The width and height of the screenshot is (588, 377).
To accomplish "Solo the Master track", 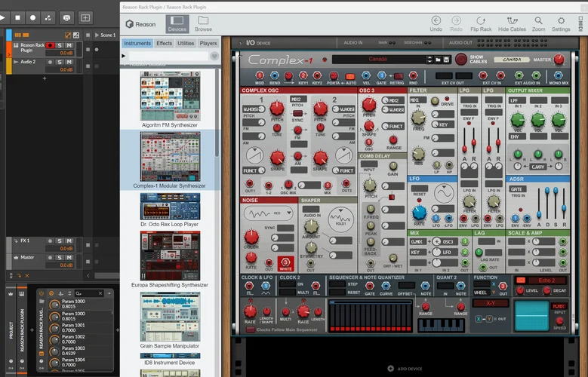I will tap(60, 257).
